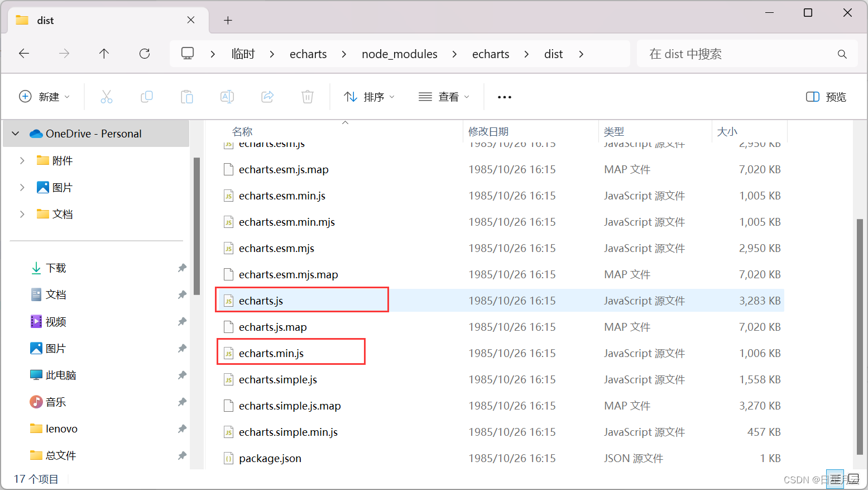This screenshot has width=868, height=490.
Task: Sort by 修改日期 column header
Action: tap(488, 131)
